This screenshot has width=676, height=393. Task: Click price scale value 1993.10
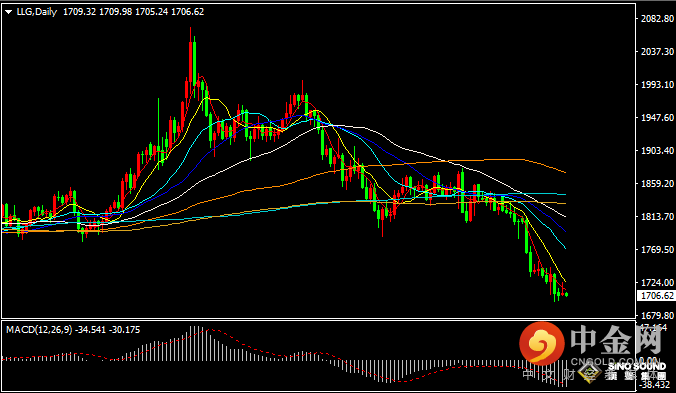657,85
